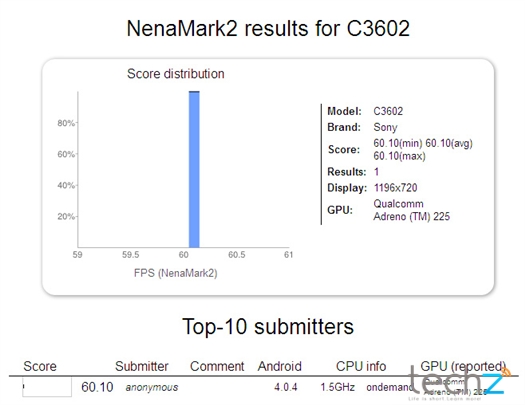Click the 4.0.4 Android version cell
Screen dimensions: 525x405
(286, 387)
